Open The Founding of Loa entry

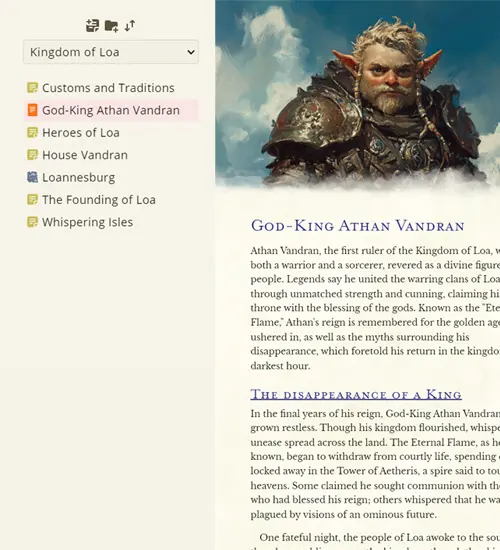[99, 200]
